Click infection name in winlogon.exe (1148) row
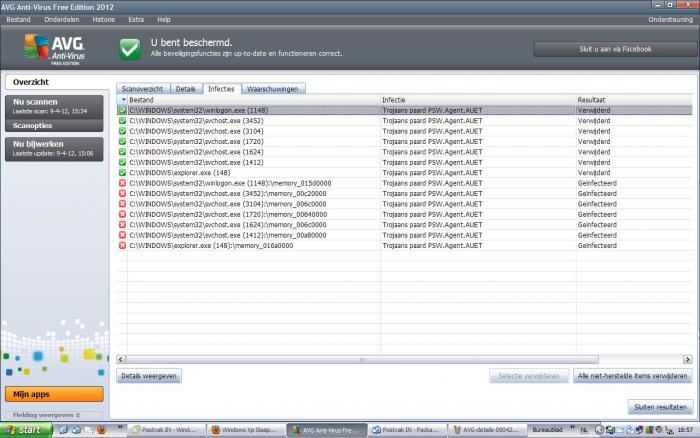The image size is (700, 438). tap(432, 110)
